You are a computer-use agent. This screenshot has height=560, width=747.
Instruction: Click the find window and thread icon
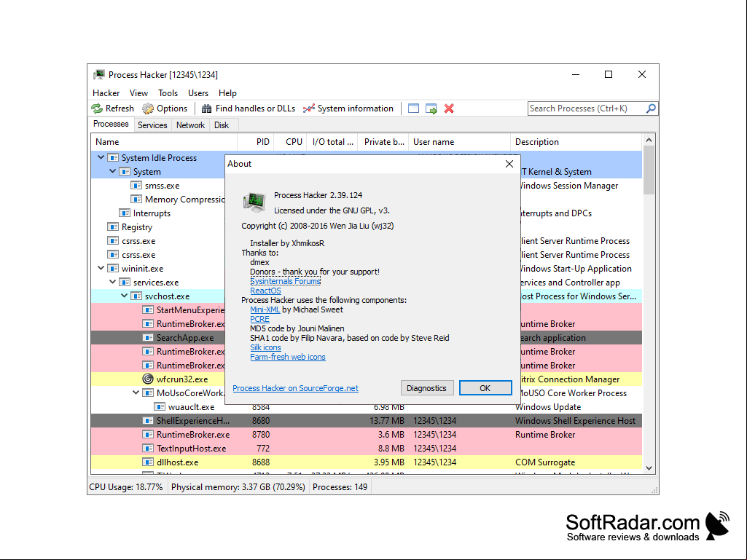(x=431, y=109)
